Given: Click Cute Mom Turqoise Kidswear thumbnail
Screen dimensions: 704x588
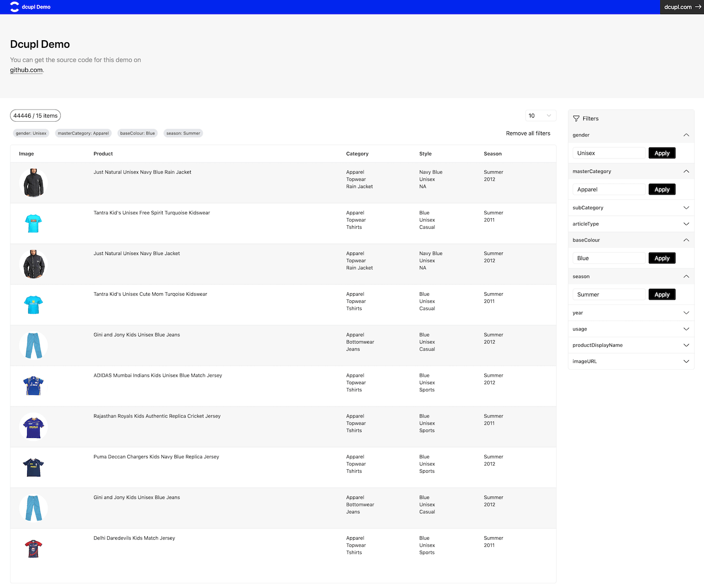Looking at the screenshot, I should (x=34, y=305).
